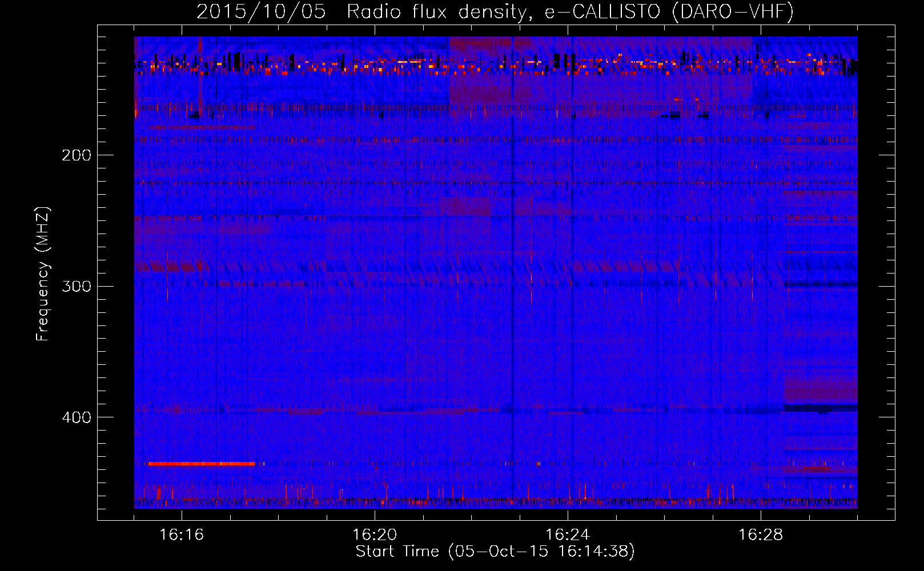Click the 16:28 time tick label

(761, 535)
